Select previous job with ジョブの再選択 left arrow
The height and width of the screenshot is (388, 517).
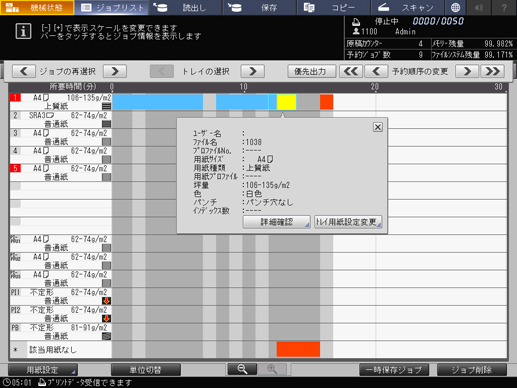coord(24,71)
